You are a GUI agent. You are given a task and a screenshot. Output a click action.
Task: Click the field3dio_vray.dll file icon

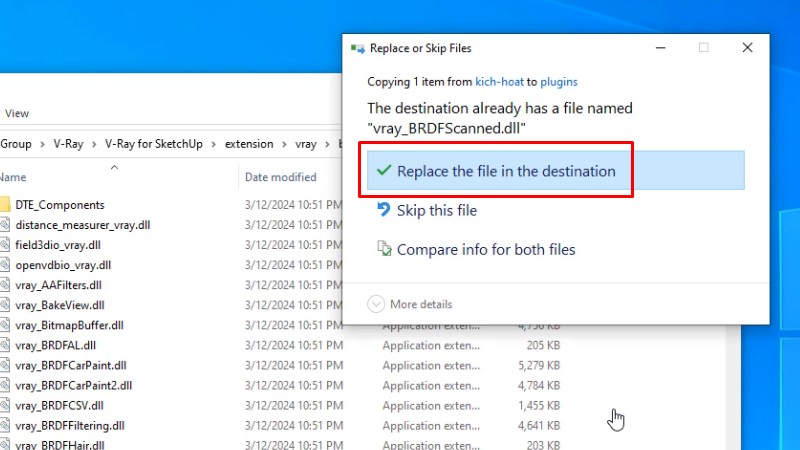pyautogui.click(x=5, y=244)
